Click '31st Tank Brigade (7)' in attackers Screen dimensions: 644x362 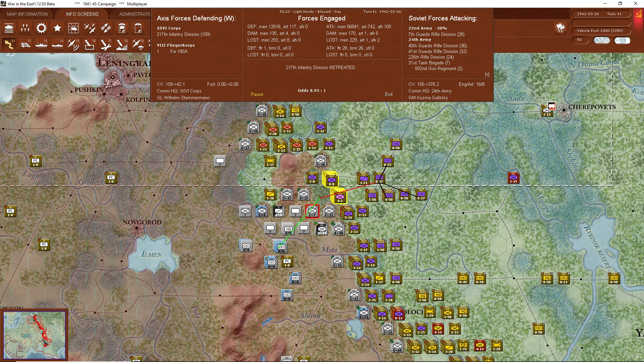pyautogui.click(x=429, y=63)
